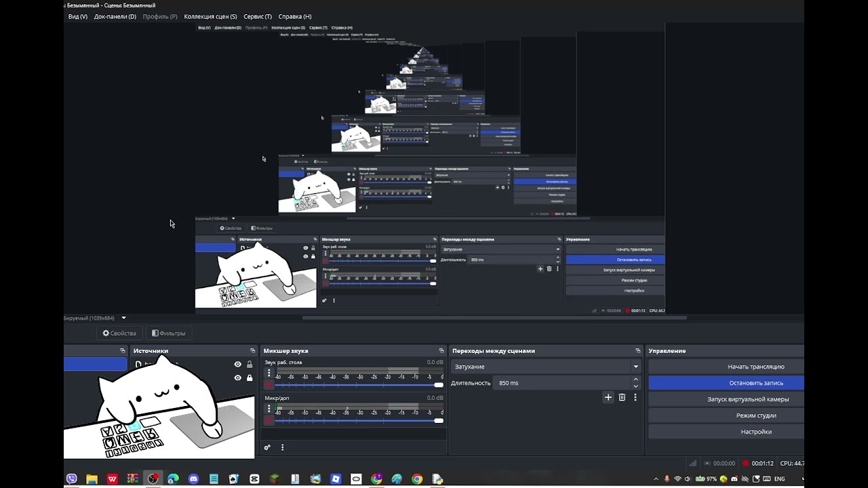
Task: Open three-dot options for Звук раб. стола
Action: (x=269, y=373)
